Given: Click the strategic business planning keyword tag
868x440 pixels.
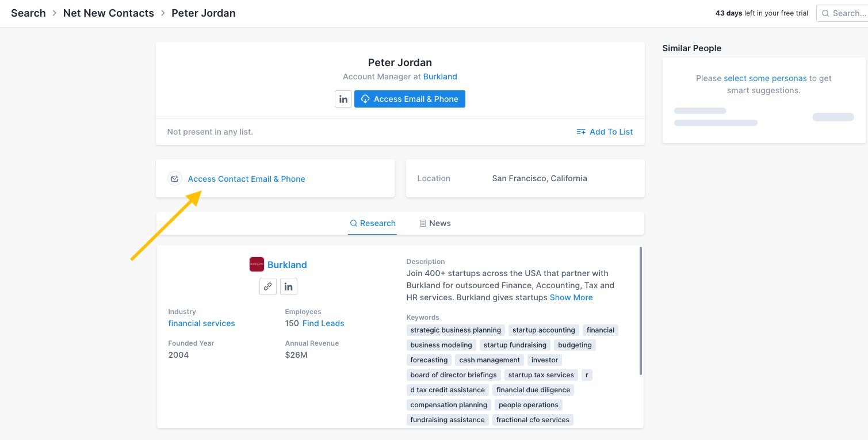Looking at the screenshot, I should tap(456, 330).
